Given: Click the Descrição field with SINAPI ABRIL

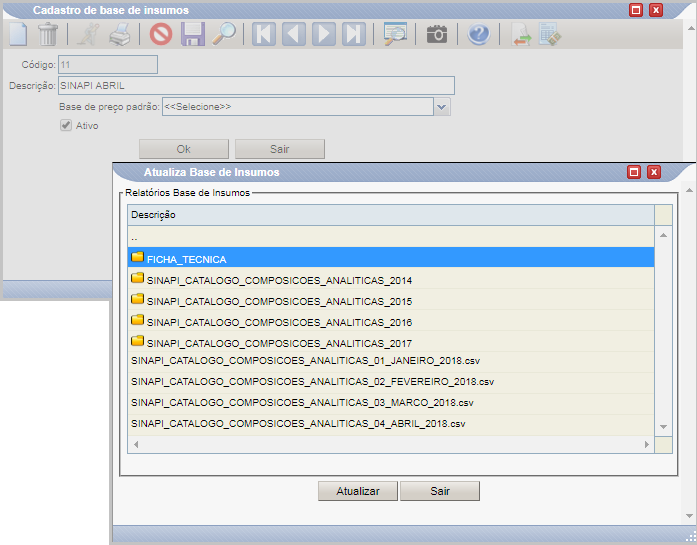Looking at the screenshot, I should (256, 85).
